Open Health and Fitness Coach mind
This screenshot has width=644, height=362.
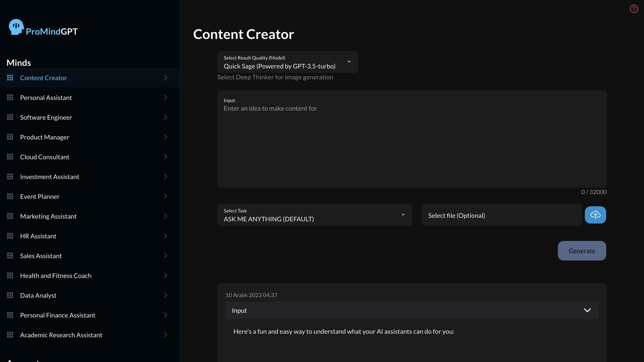pyautogui.click(x=56, y=276)
